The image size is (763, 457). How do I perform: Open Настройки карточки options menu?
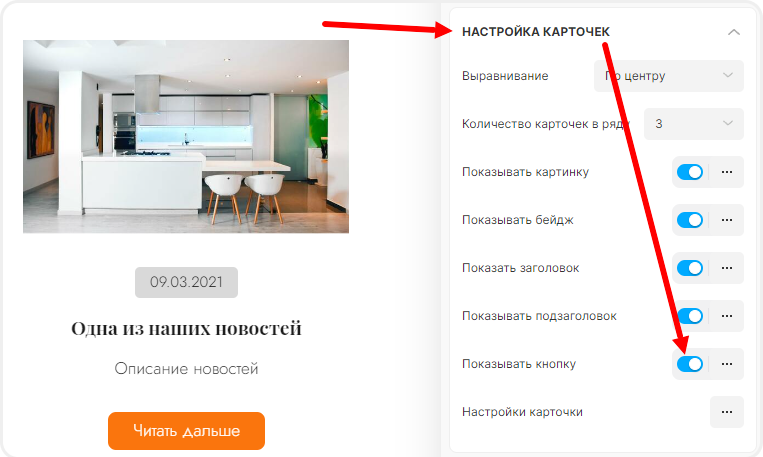pyautogui.click(x=727, y=412)
